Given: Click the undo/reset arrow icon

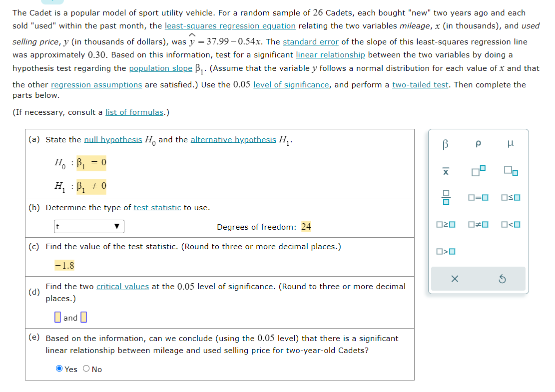Looking at the screenshot, I should point(503,279).
